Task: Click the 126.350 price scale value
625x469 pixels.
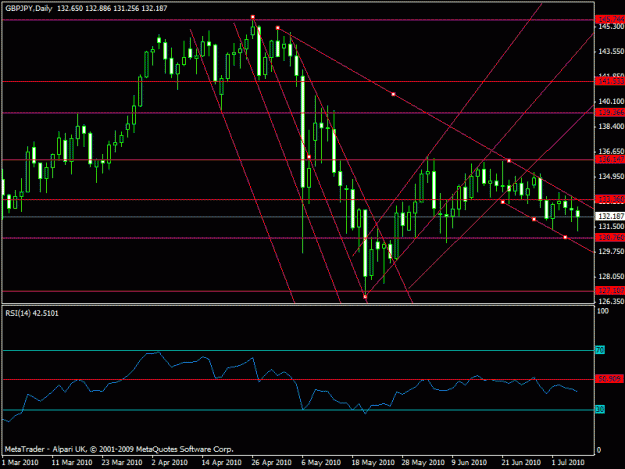Action: [x=611, y=302]
